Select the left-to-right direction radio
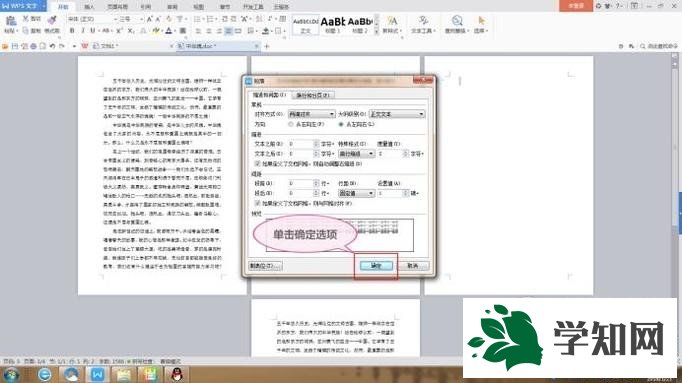Viewport: 682px width, 383px height. 341,124
